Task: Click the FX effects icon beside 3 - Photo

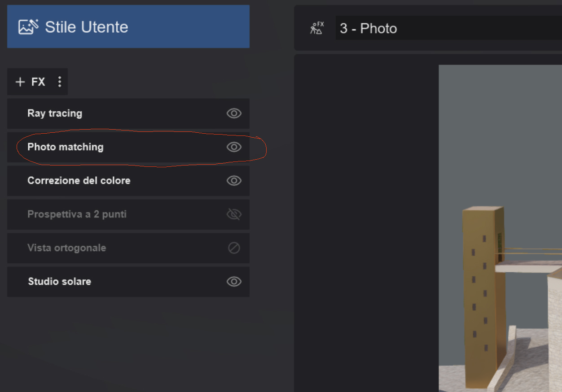Action: [317, 28]
